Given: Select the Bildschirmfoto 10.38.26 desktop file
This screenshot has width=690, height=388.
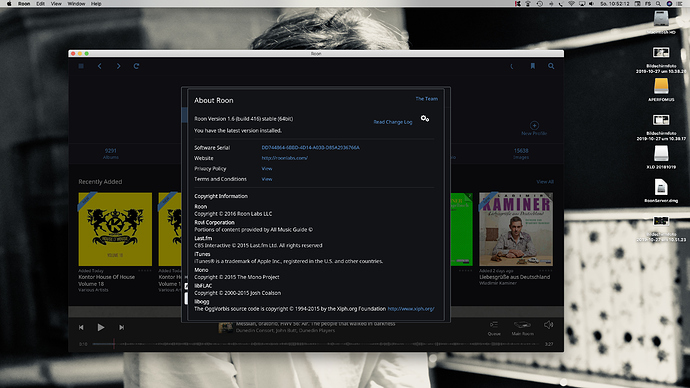Looking at the screenshot, I should coord(661,53).
